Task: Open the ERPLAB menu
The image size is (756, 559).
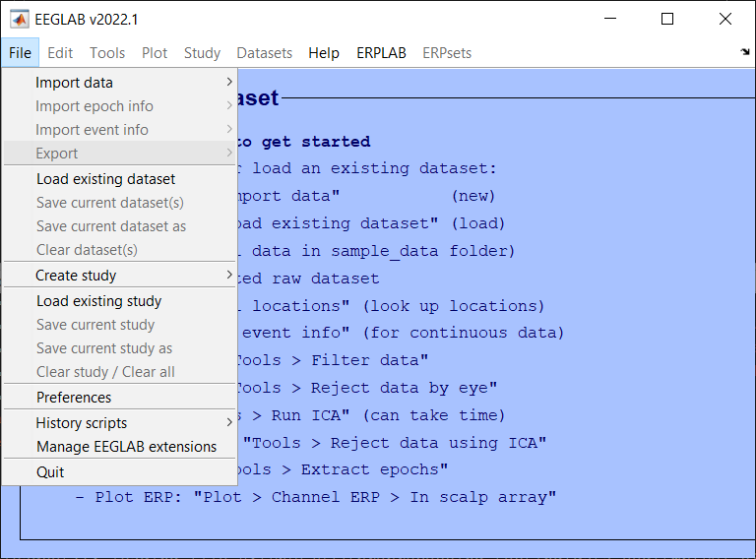Action: [x=381, y=53]
